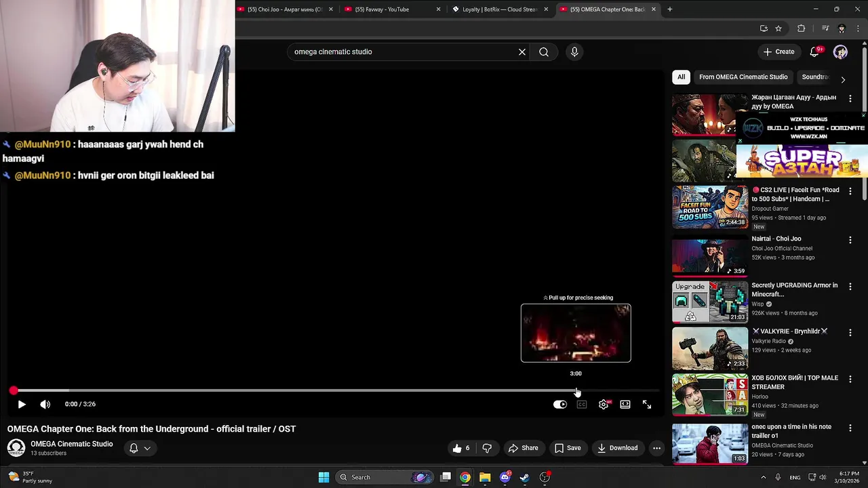Toggle the autoplay switch
868x488 pixels.
tap(560, 405)
